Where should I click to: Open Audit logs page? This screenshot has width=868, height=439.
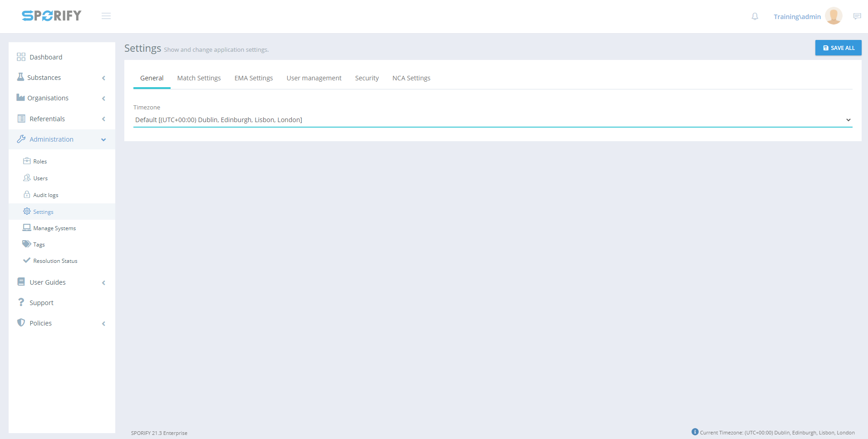point(45,195)
